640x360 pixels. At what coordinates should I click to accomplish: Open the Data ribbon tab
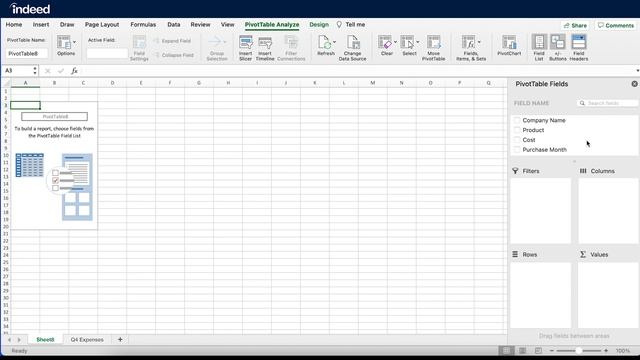173,24
